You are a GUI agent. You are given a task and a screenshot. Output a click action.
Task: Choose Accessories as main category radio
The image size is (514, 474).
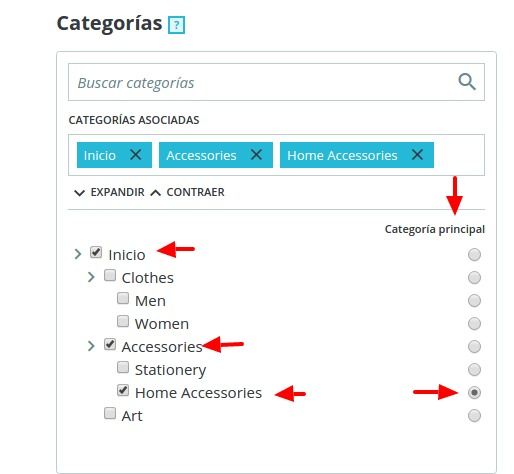[474, 347]
